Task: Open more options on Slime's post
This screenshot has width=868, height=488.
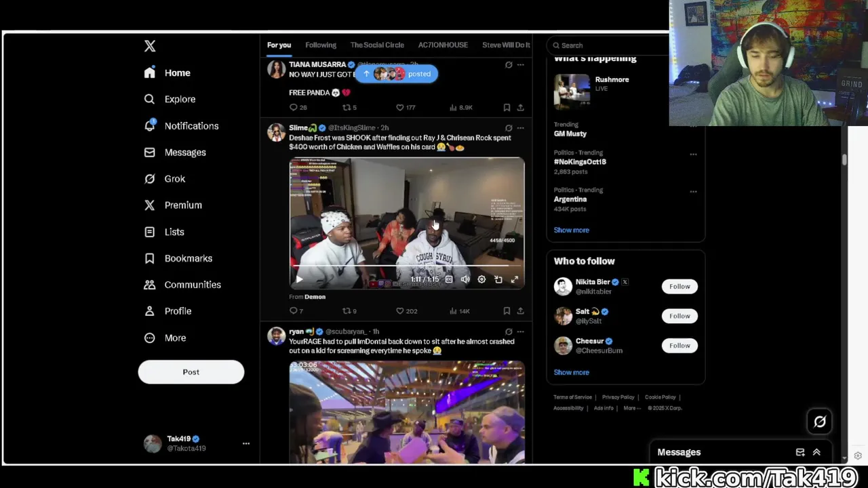Action: click(x=520, y=127)
